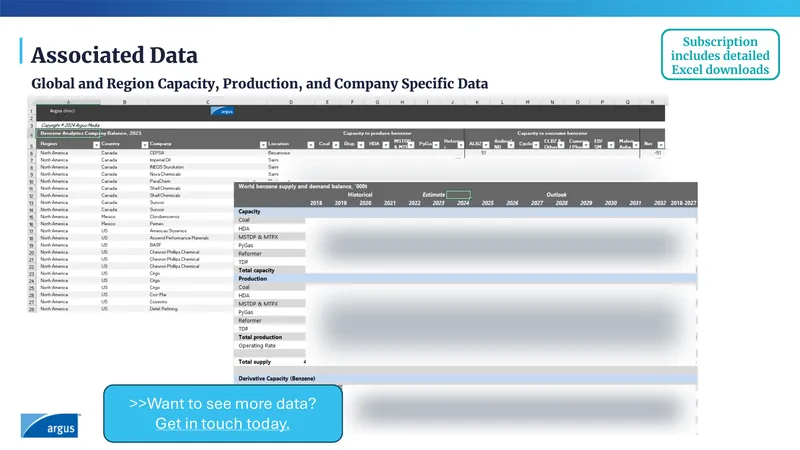Click the small argus logo in spreadsheet header
800x450 pixels.
222,111
